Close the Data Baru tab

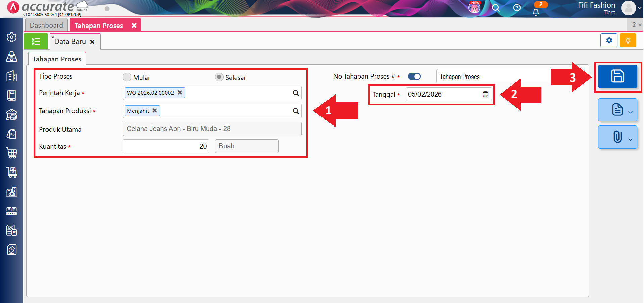pos(92,42)
